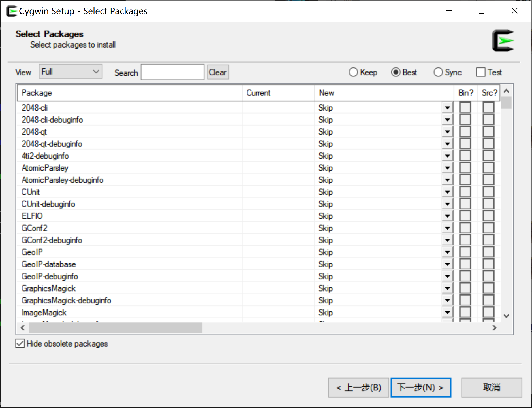The image size is (532, 408).
Task: Click Skip value for ELFIO
Action: (x=325, y=216)
